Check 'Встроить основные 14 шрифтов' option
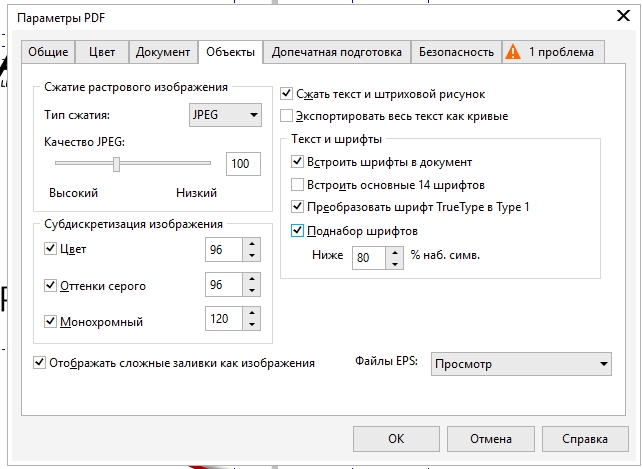This screenshot has width=643, height=469. (x=297, y=184)
